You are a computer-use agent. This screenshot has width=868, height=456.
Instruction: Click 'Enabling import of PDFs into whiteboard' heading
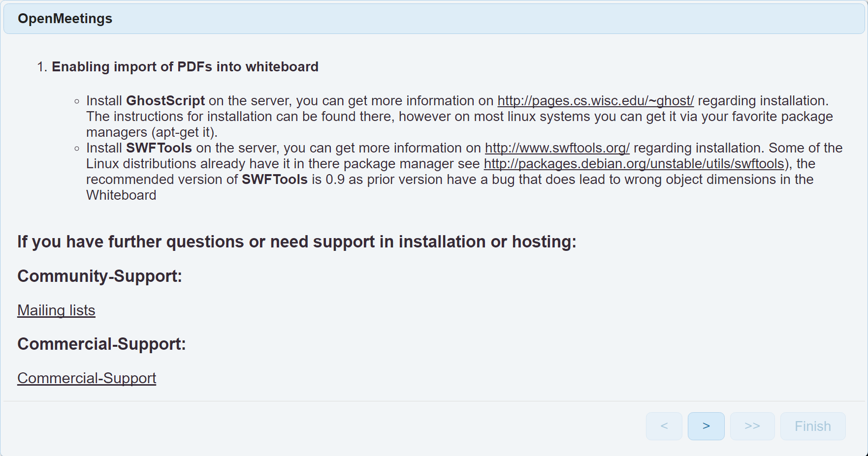point(185,67)
